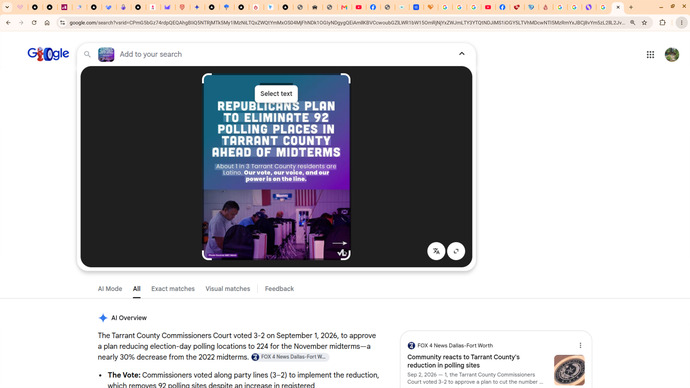The height and width of the screenshot is (388, 690).
Task: Click FOX 4 News Dallas-Fort Worth source name
Action: click(x=455, y=345)
